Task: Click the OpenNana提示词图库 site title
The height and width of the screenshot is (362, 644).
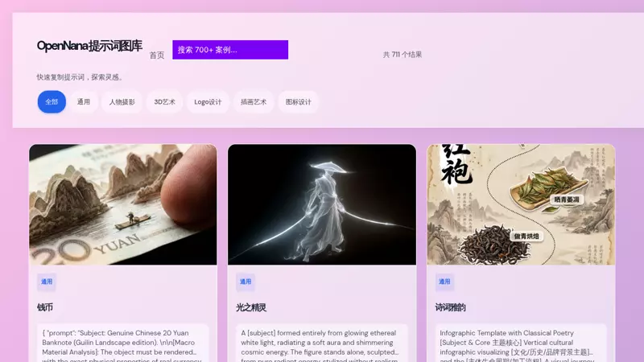Action: click(x=89, y=46)
